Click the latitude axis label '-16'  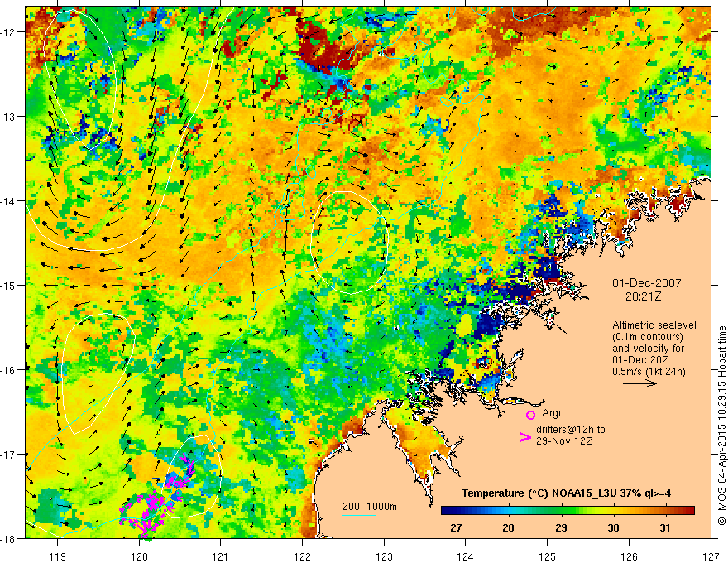9,370
